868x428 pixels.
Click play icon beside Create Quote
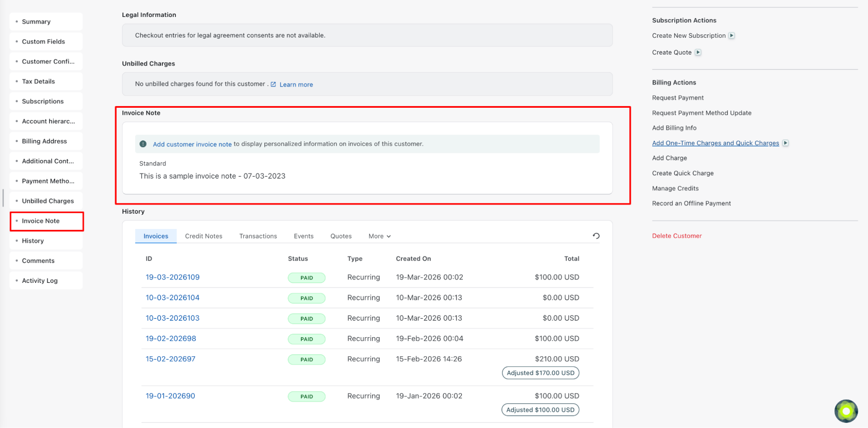698,53
